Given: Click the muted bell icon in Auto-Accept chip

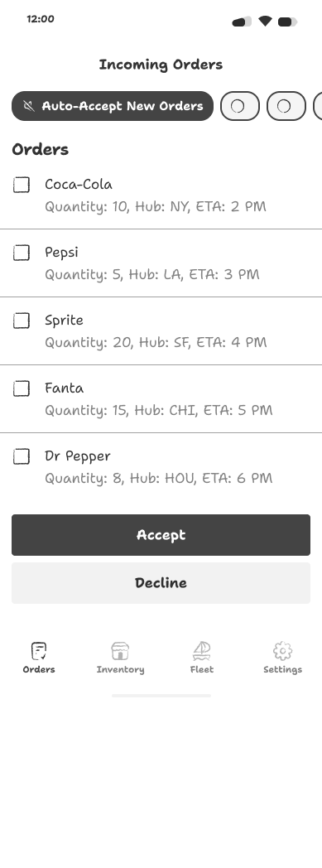Looking at the screenshot, I should (29, 106).
